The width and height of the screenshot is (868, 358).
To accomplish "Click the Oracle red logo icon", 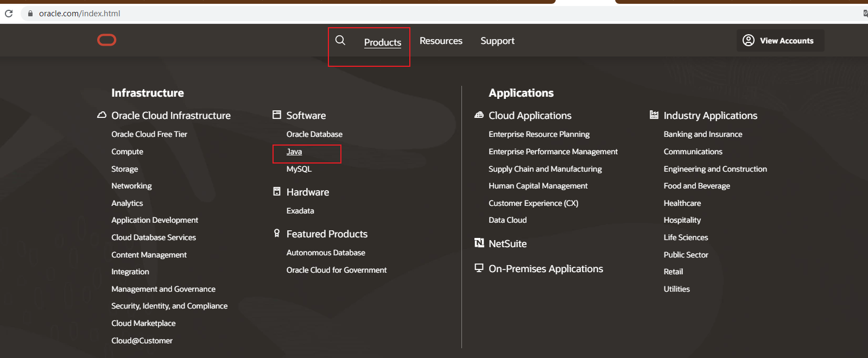I will tap(106, 40).
